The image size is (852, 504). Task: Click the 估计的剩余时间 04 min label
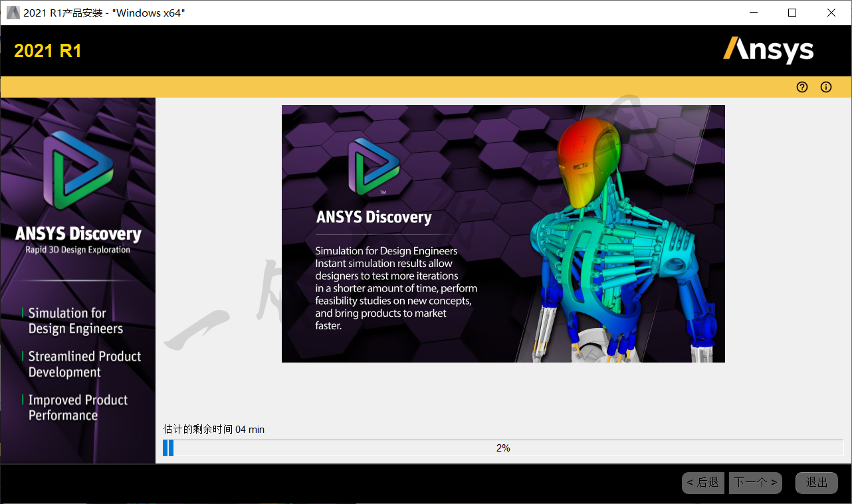pyautogui.click(x=214, y=430)
